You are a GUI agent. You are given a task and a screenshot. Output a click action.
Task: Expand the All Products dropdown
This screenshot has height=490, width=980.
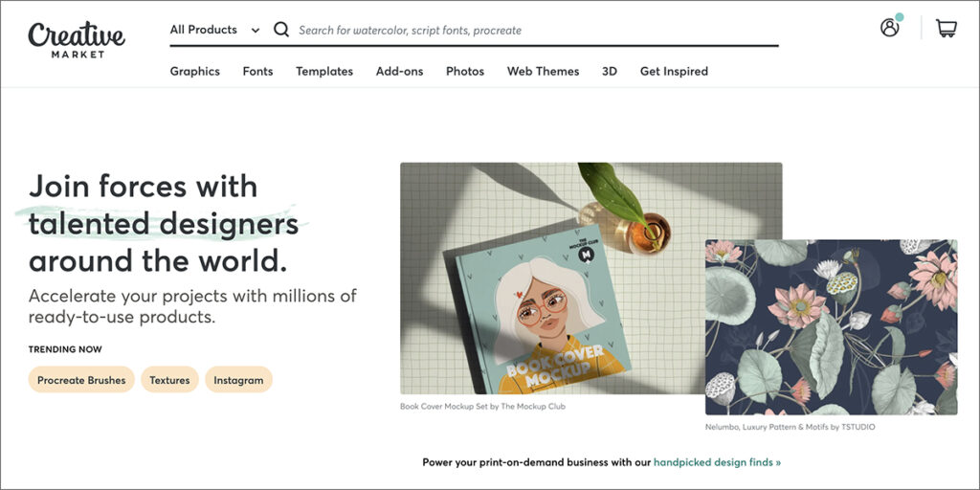pyautogui.click(x=214, y=30)
